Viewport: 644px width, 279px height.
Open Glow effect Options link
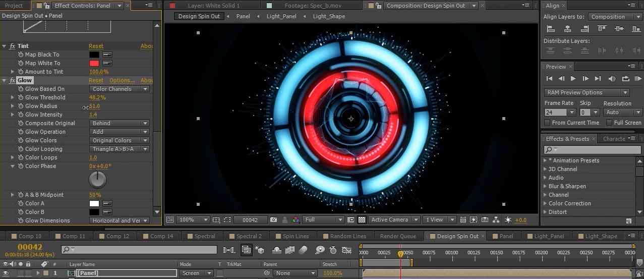click(x=122, y=80)
